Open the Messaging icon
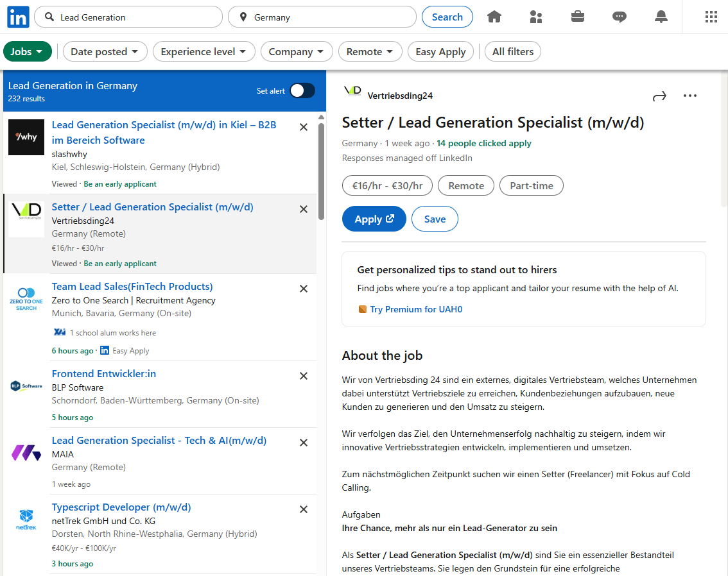Image resolution: width=728 pixels, height=576 pixels. [619, 17]
